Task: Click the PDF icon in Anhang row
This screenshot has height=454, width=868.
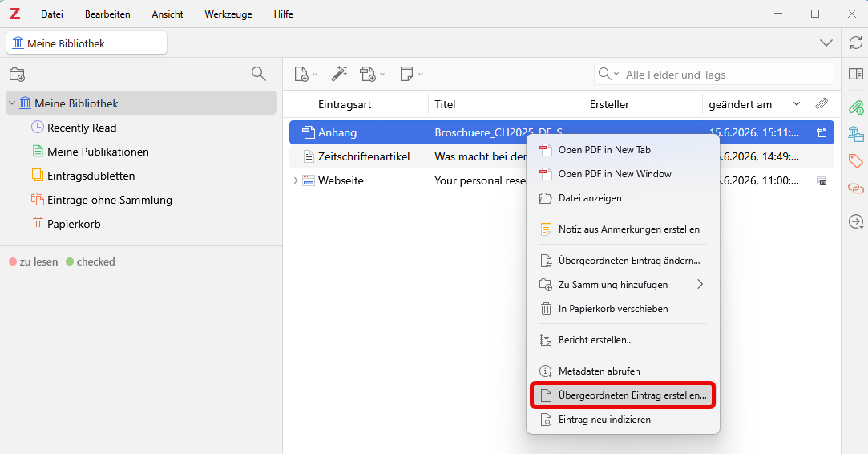Action: coord(822,132)
